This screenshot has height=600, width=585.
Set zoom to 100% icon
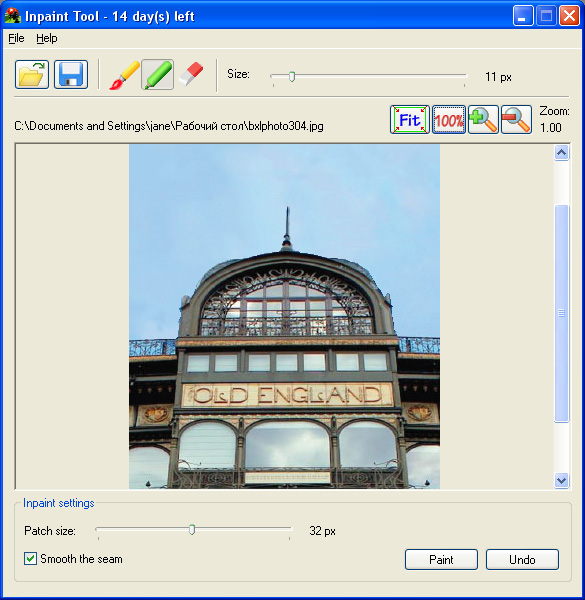pos(449,120)
